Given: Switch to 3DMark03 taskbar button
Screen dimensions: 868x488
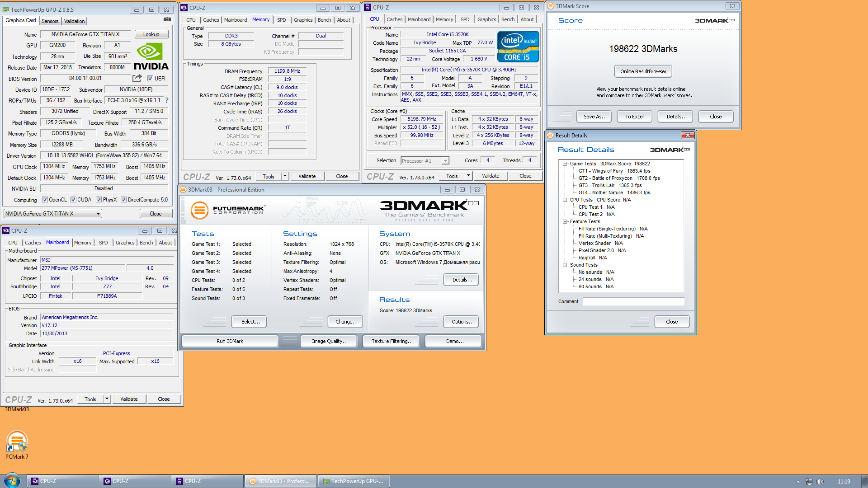Looking at the screenshot, I should pyautogui.click(x=281, y=481).
